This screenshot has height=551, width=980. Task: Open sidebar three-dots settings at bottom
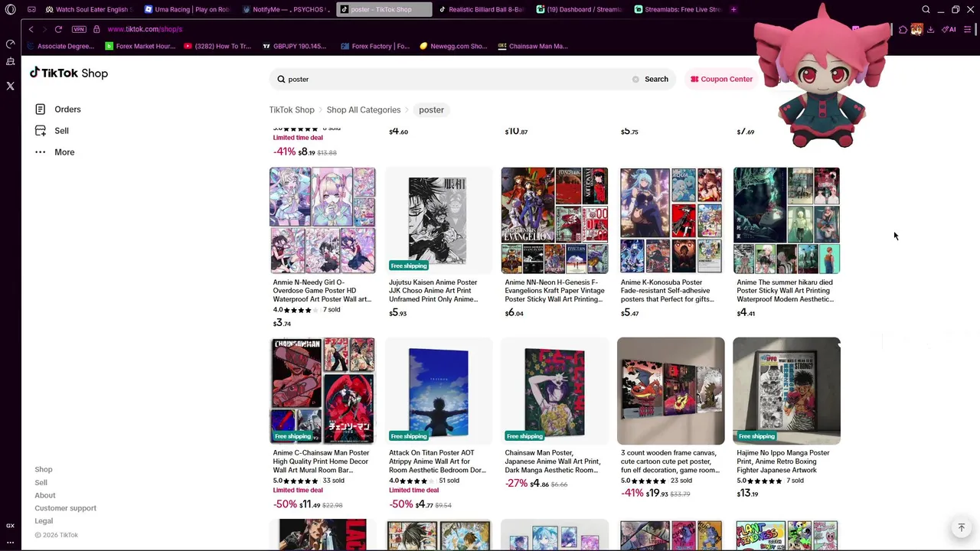[x=10, y=543]
